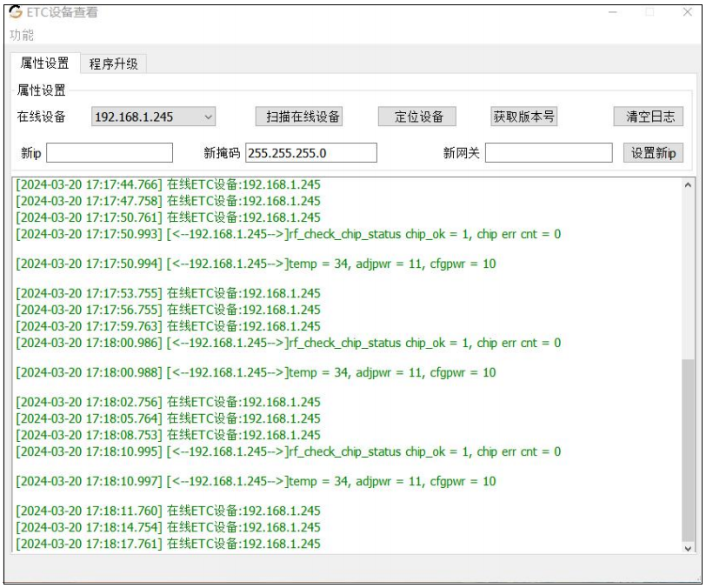Click the 新掩码 field showing 255.255.255.0
Image resolution: width=706 pixels, height=588 pixels.
pyautogui.click(x=311, y=153)
